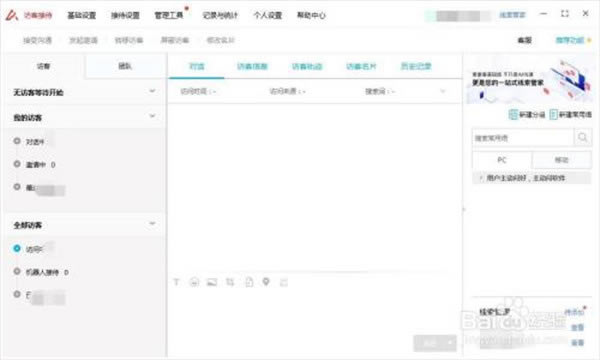Expand the visitor info bar chevron

coord(443,91)
